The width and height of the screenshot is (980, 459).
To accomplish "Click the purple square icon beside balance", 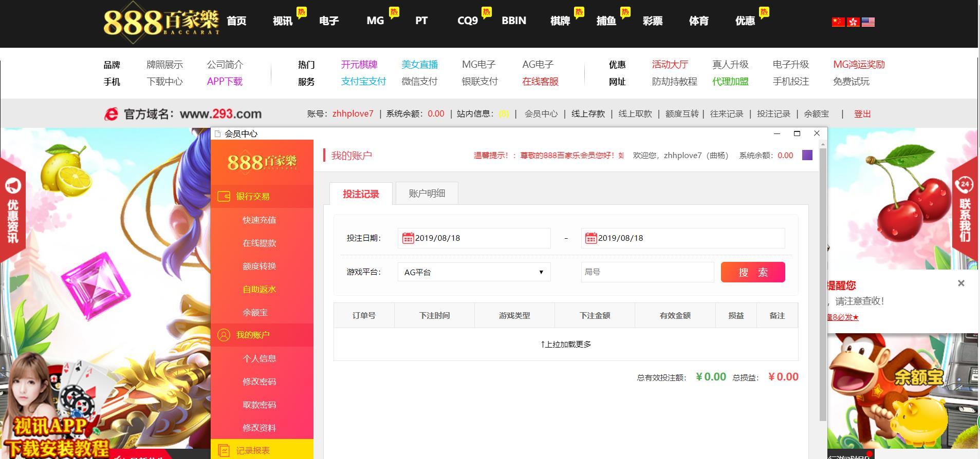I will pos(807,155).
